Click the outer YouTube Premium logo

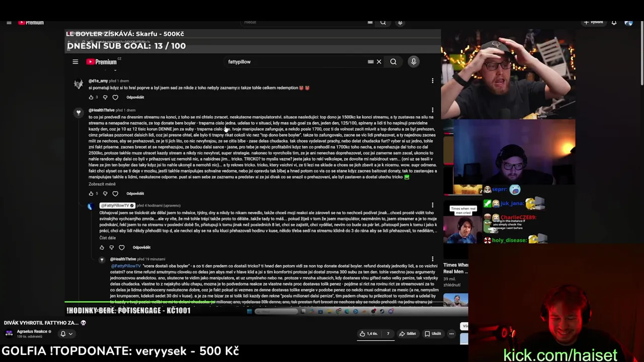coord(31,23)
